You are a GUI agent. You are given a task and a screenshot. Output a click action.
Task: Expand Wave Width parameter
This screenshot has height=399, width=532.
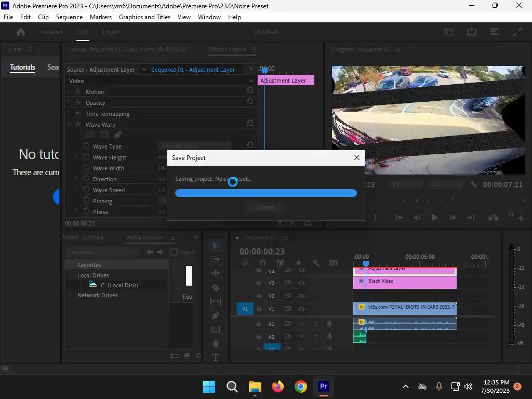coord(76,168)
